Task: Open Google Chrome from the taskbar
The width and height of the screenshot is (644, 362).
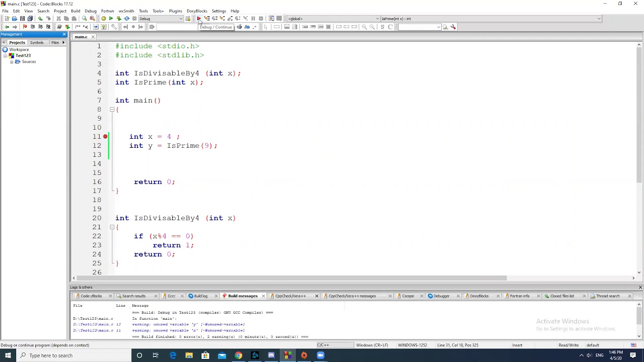Action: point(238,355)
